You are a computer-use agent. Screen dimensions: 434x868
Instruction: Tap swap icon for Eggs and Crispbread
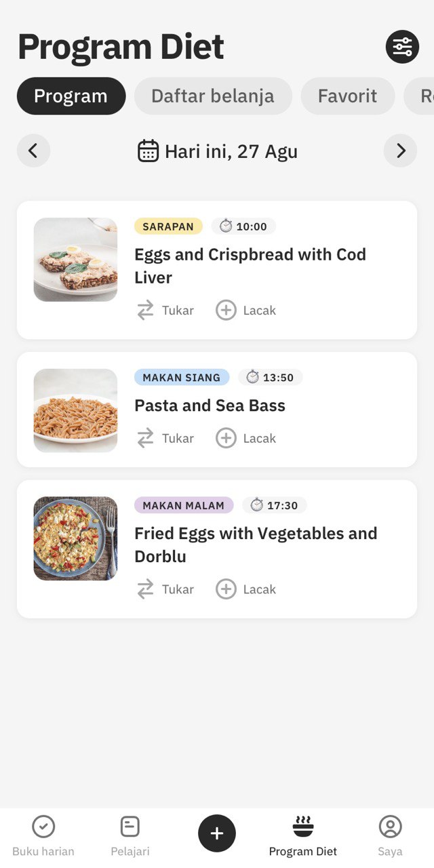coord(146,311)
